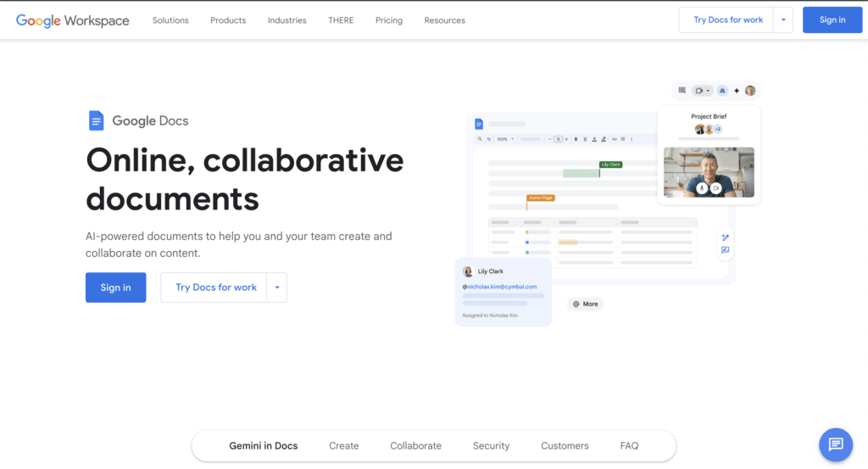Click the Project Brief video thumbnail
The image size is (868, 469).
click(709, 172)
